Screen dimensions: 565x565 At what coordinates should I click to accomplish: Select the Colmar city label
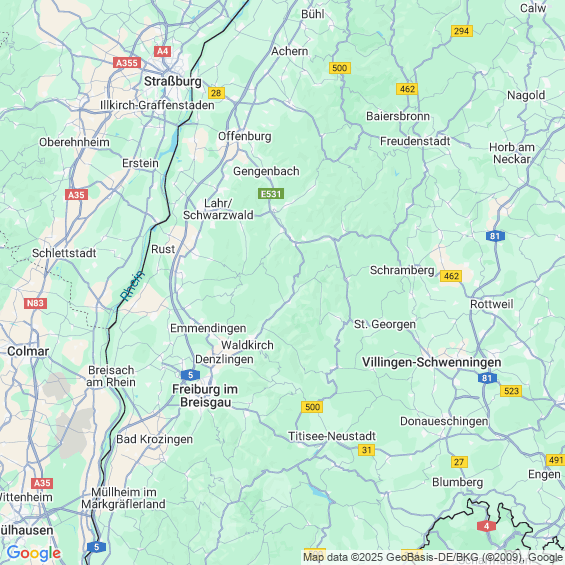28,351
